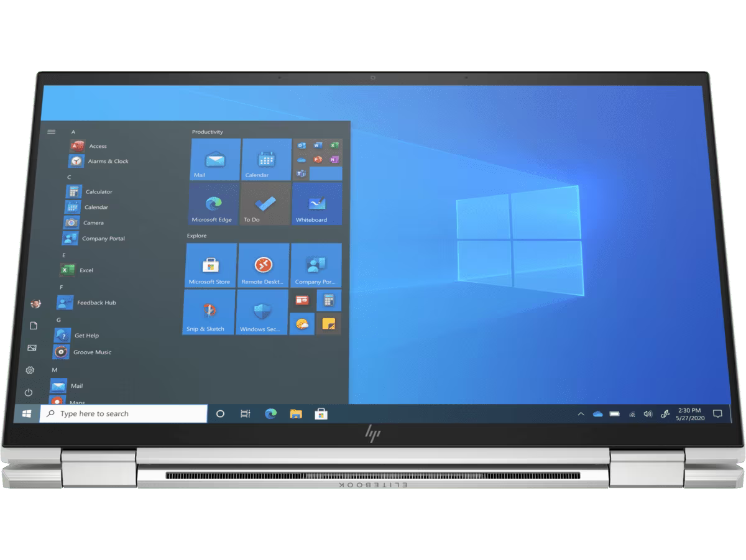Open Pictures from Start sidebar
The image size is (746, 560).
coord(32,348)
